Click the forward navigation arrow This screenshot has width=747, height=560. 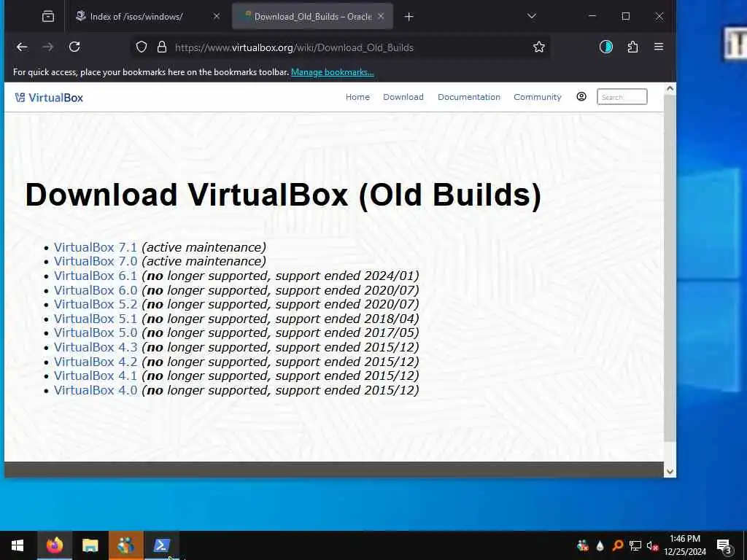pyautogui.click(x=48, y=47)
